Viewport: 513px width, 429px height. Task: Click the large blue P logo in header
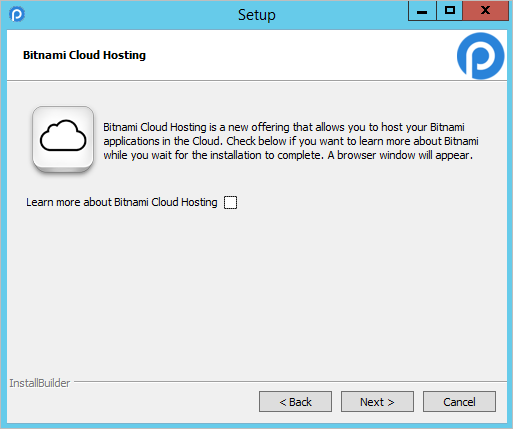pos(480,56)
